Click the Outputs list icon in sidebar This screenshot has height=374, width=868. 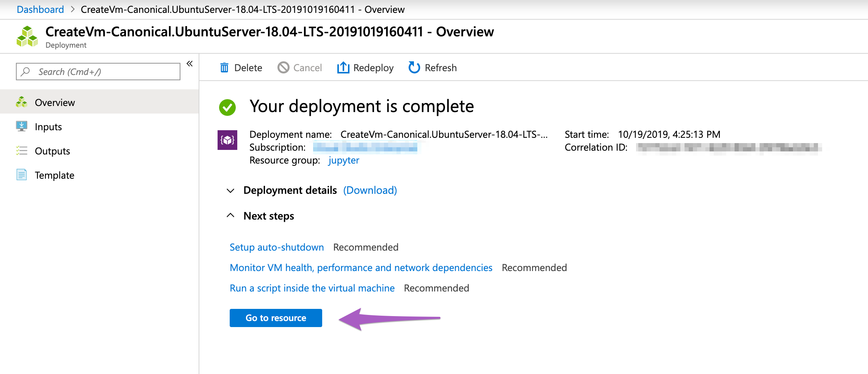coord(22,151)
